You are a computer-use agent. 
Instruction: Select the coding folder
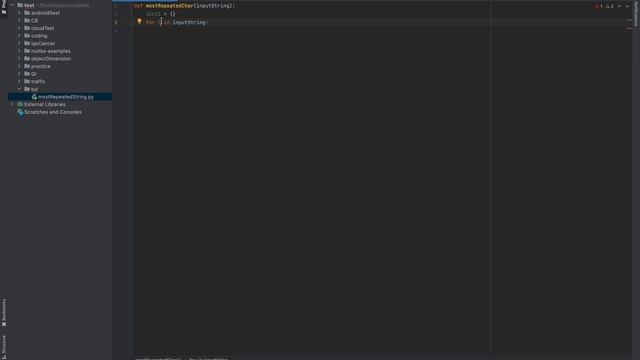pos(39,36)
